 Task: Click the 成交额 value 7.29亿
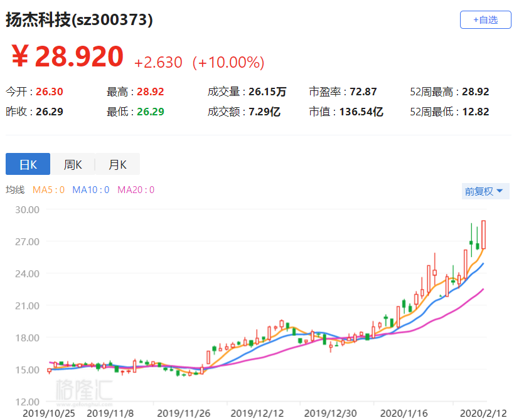point(264,112)
